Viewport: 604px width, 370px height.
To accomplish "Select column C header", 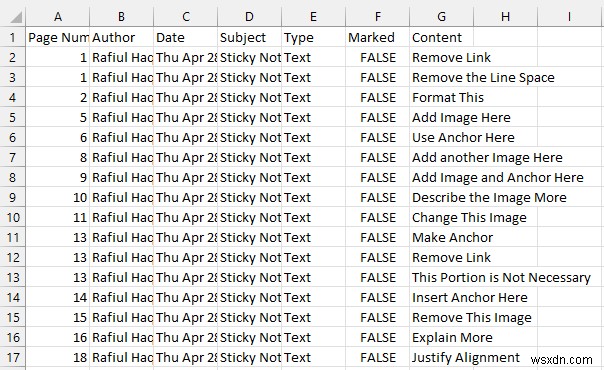I will [186, 17].
